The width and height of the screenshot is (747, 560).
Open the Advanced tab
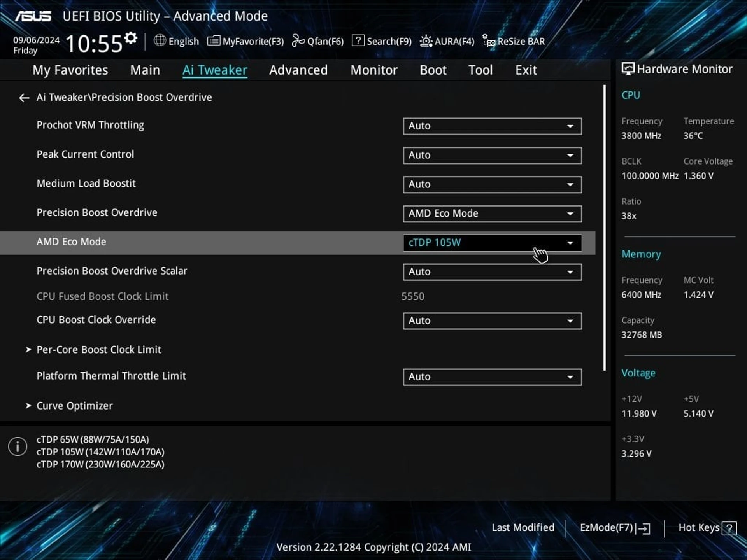point(298,70)
